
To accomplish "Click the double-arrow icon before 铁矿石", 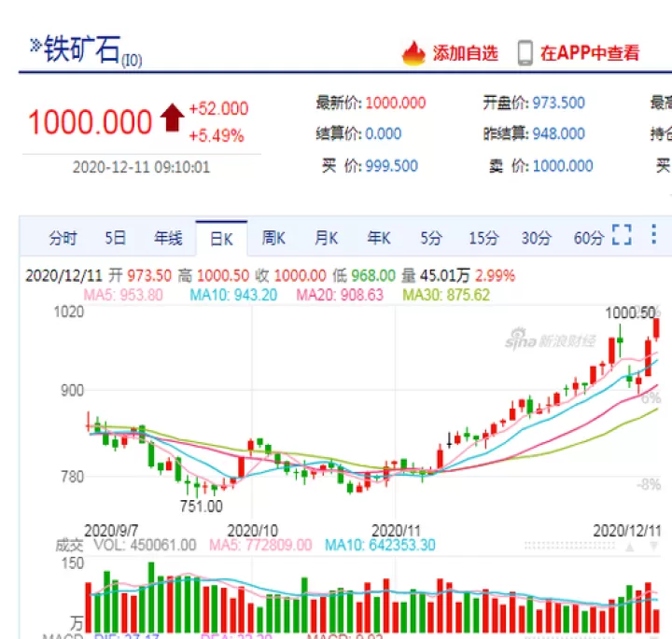I will click(35, 45).
